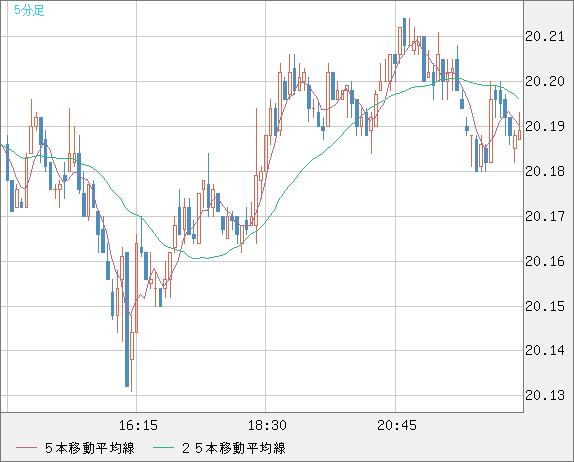This screenshot has width=574, height=462.
Task: Click the green 25本移動平均線 legend line
Action: 163,448
